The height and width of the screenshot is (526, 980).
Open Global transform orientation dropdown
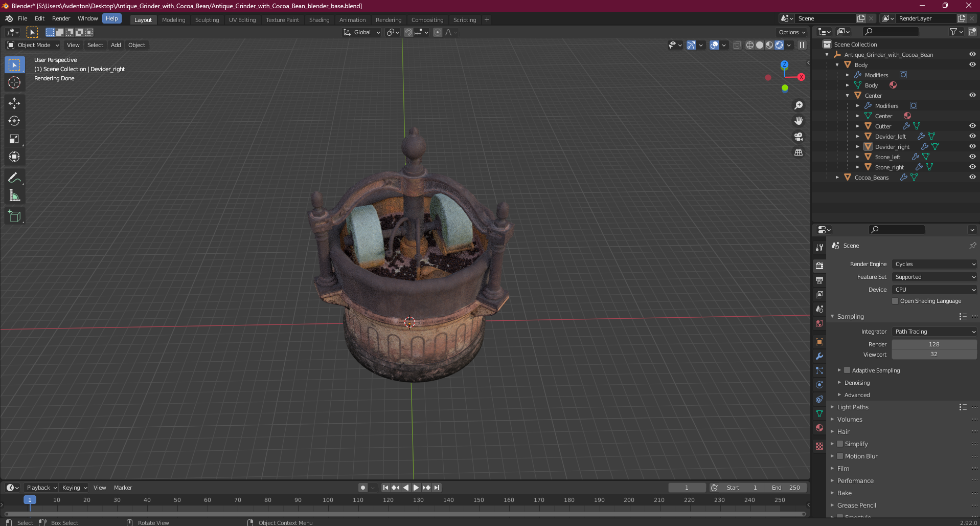(x=362, y=32)
